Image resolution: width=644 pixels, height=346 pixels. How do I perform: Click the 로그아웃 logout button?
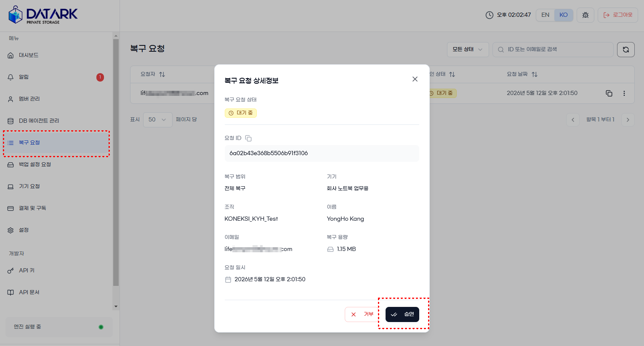[618, 15]
